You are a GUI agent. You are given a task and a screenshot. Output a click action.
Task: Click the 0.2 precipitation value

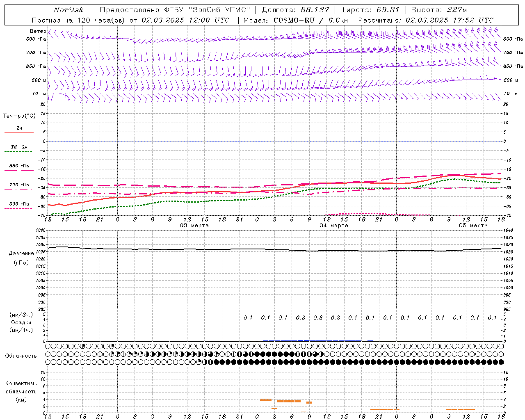(336, 317)
